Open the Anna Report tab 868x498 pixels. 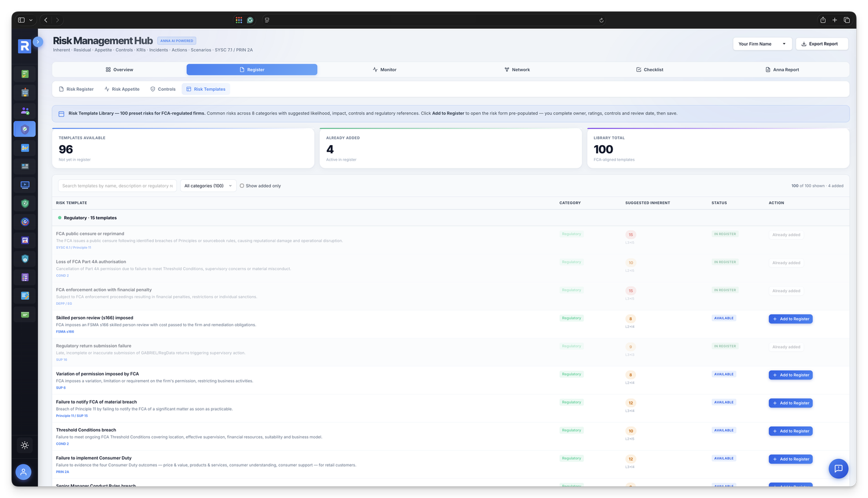pyautogui.click(x=782, y=69)
